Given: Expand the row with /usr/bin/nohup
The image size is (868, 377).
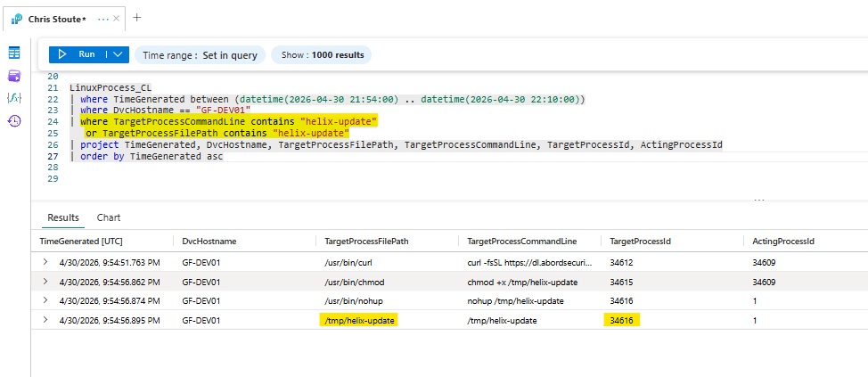Looking at the screenshot, I should click(45, 300).
